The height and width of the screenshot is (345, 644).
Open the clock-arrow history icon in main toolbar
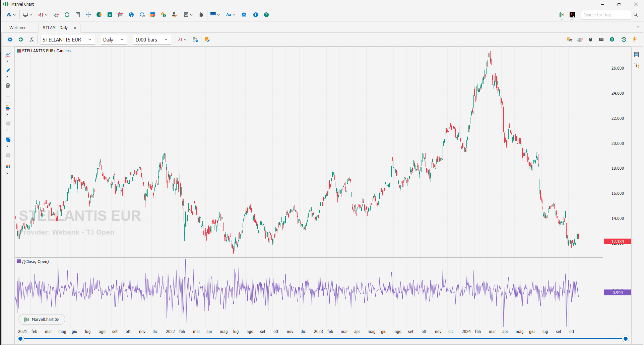click(67, 15)
